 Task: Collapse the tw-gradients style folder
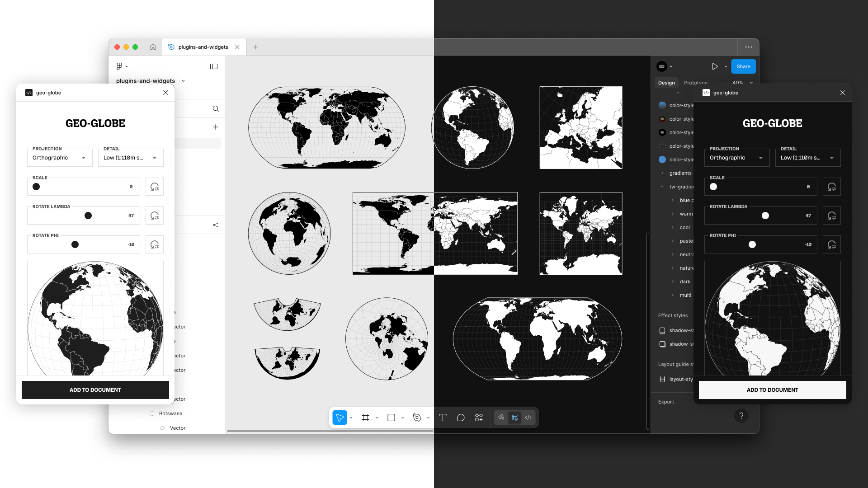662,187
